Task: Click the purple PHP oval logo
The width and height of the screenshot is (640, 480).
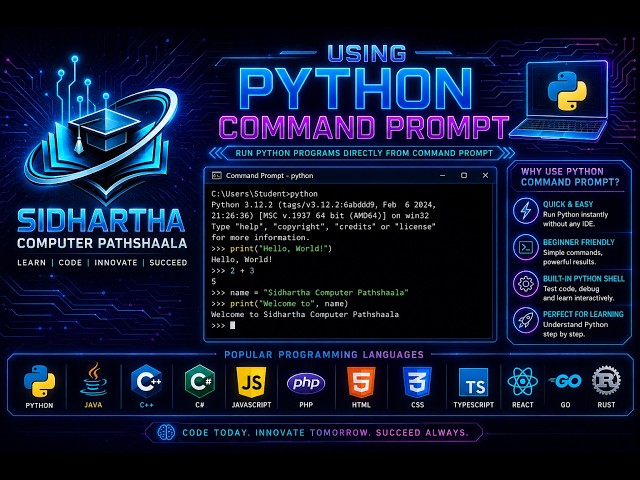Action: coord(306,383)
